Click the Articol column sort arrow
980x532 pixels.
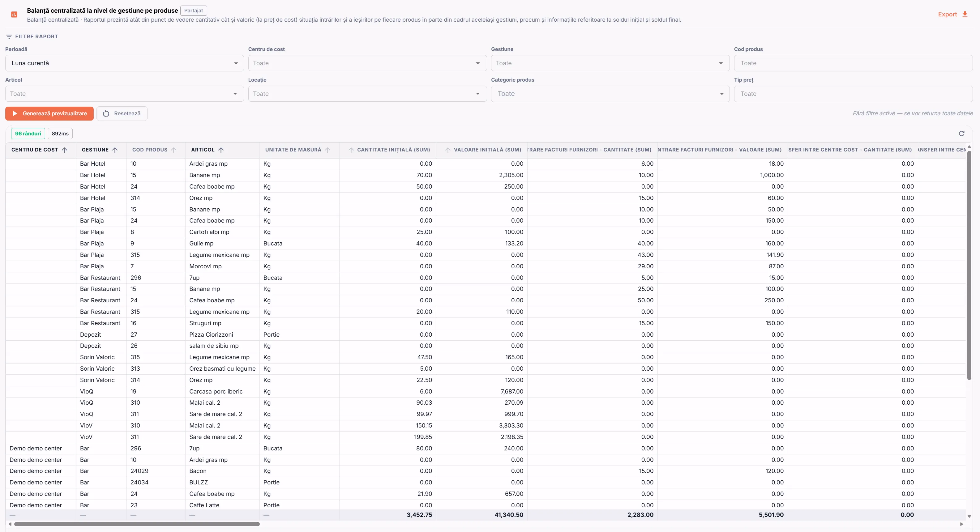[x=221, y=150]
